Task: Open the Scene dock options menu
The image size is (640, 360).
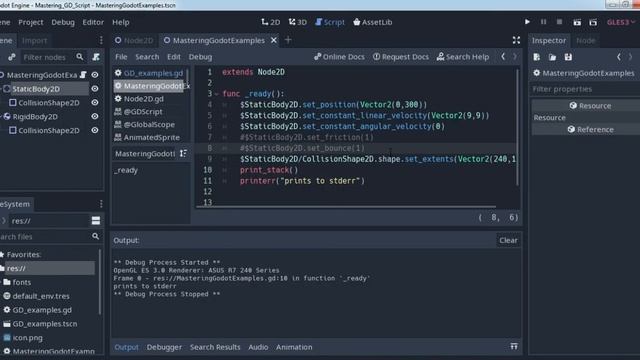Action: (101, 40)
